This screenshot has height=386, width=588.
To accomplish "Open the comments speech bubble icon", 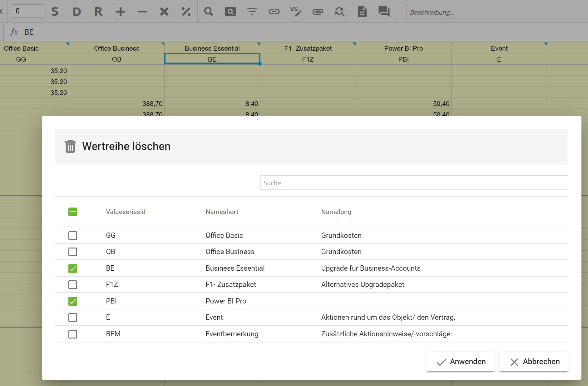I will coord(384,12).
